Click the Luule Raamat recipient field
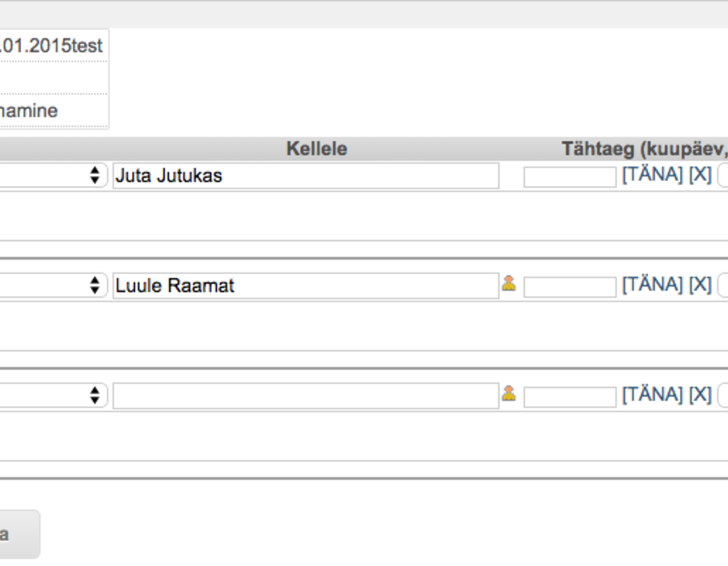Image resolution: width=728 pixels, height=566 pixels. [x=306, y=285]
